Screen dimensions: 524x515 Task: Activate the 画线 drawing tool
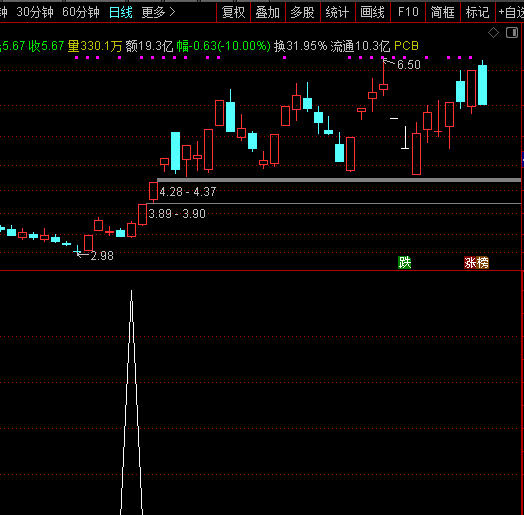[373, 12]
